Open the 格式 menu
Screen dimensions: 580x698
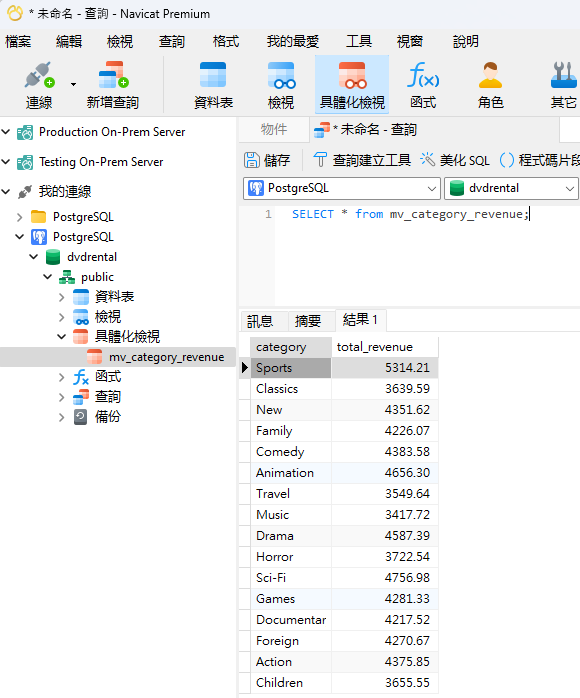pyautogui.click(x=226, y=41)
